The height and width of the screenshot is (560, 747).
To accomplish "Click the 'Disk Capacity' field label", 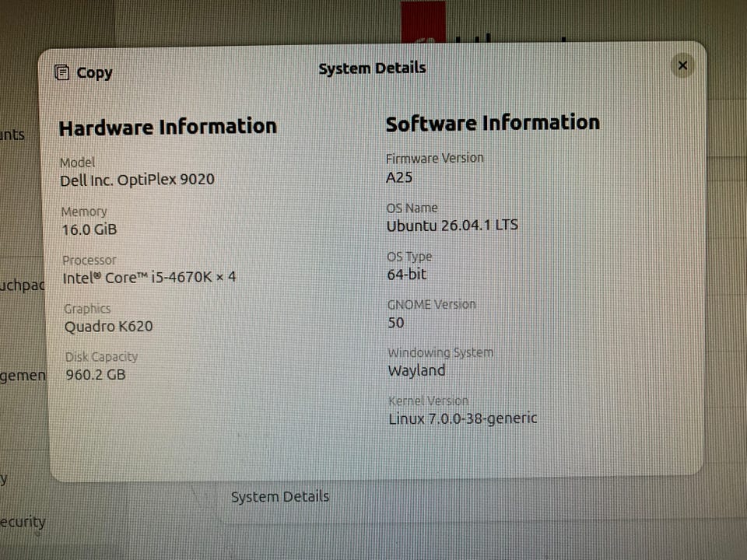I will tap(101, 357).
